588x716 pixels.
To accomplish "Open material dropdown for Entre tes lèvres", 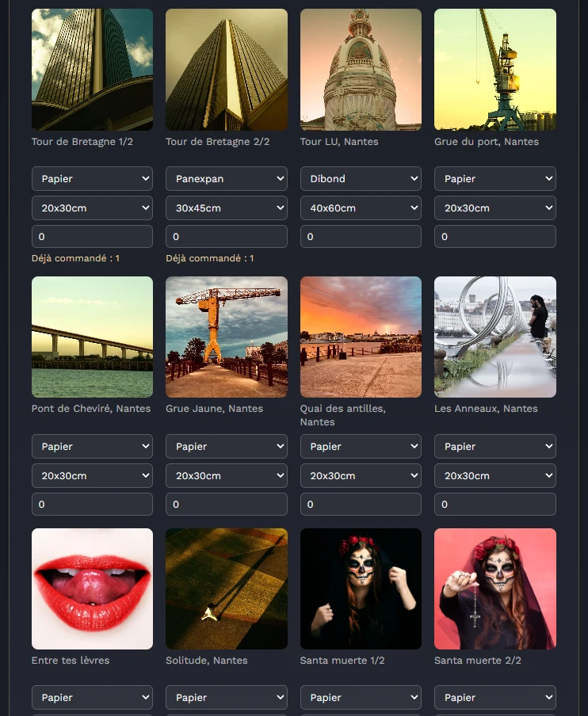I will coord(92,697).
